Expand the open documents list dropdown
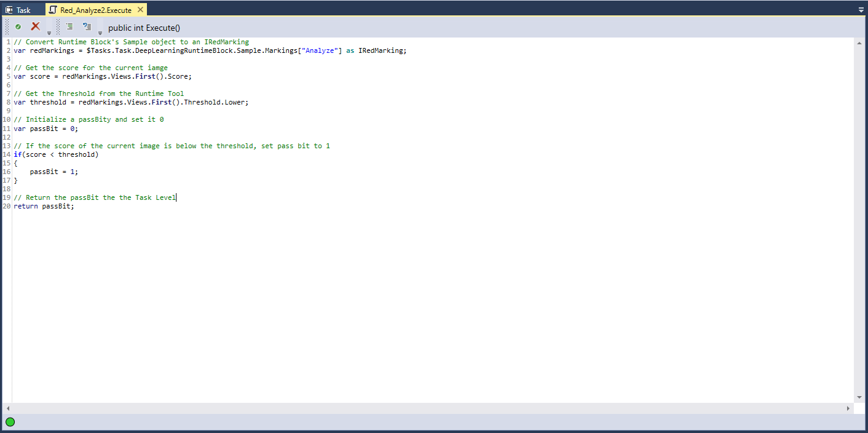 pos(861,10)
